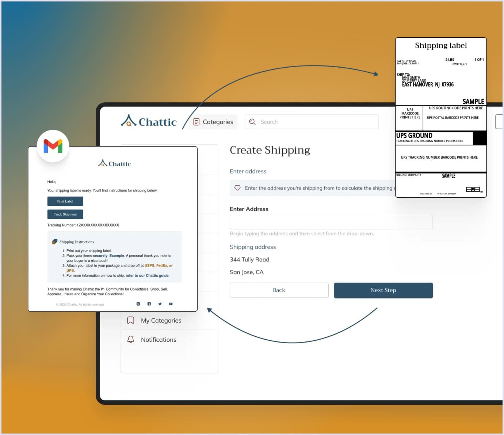The height and width of the screenshot is (435, 504).
Task: Click the Back button
Action: 279,290
